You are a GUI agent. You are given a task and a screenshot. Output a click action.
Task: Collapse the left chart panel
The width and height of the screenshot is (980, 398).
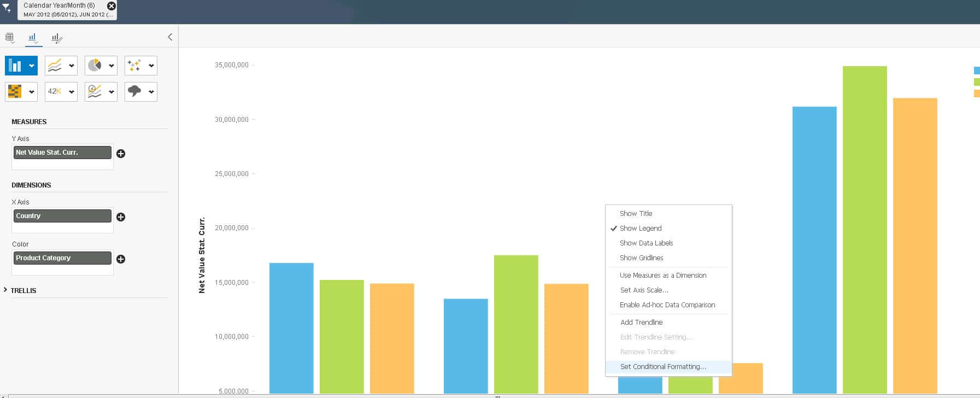coord(170,37)
